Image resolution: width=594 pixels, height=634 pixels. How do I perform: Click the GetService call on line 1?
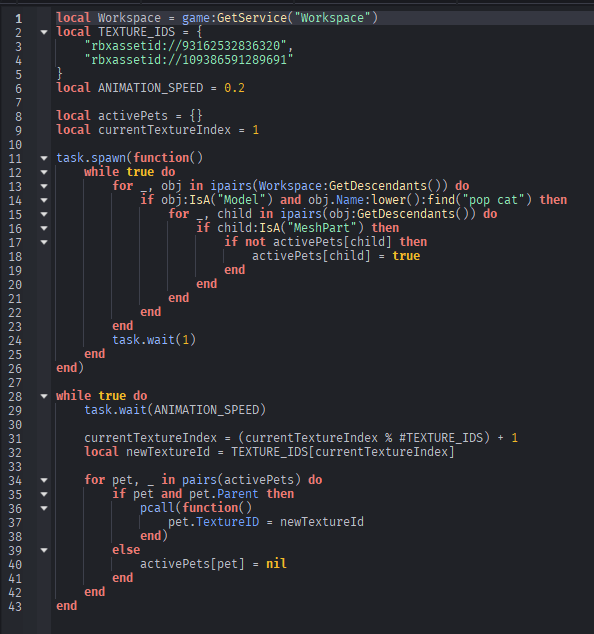point(252,18)
